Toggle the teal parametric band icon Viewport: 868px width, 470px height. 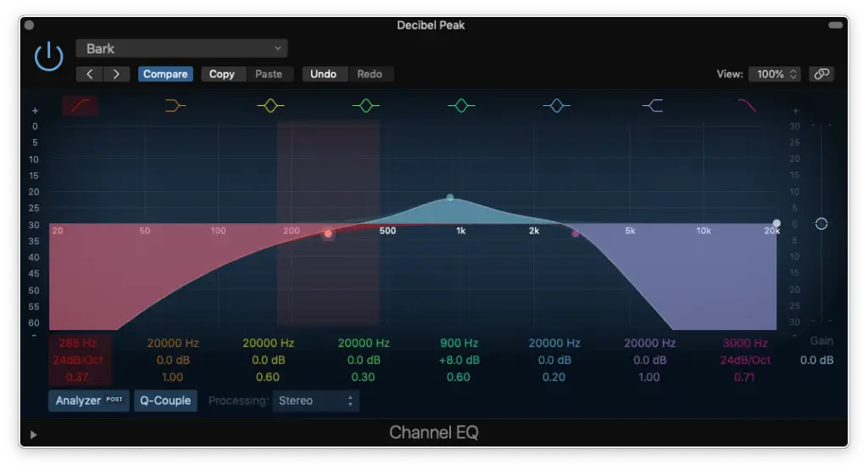point(461,105)
